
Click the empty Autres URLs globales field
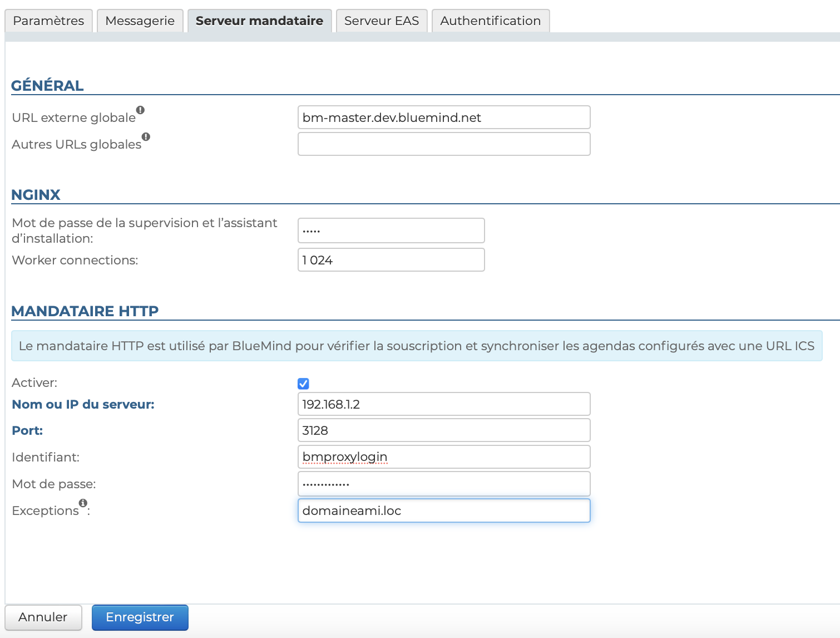[x=443, y=144]
